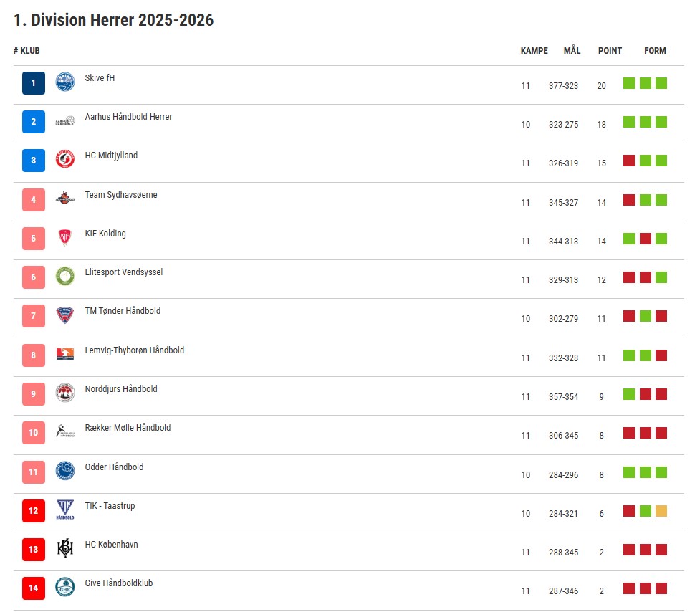Click TIK - Taastrup's yellow draw form square

point(661,511)
